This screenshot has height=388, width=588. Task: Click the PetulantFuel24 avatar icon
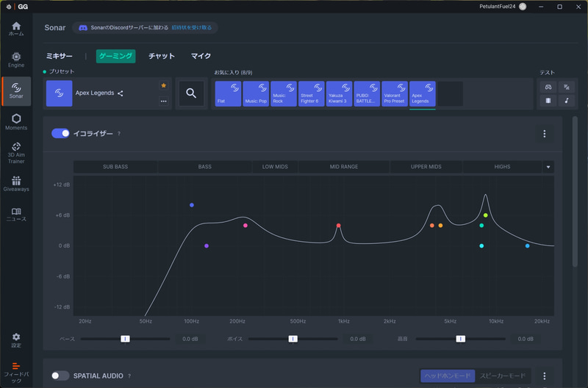pyautogui.click(x=523, y=7)
